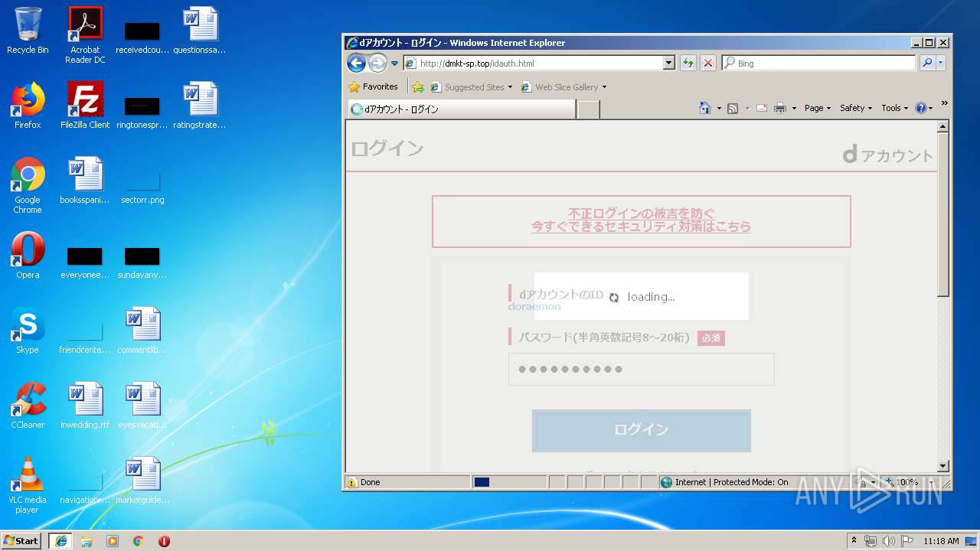Viewport: 980px width, 551px height.
Task: Click the vertical scrollbar down arrow
Action: tap(943, 466)
